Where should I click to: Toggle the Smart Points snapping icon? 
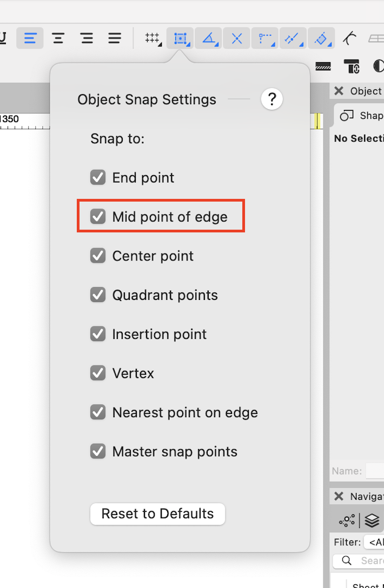click(265, 38)
